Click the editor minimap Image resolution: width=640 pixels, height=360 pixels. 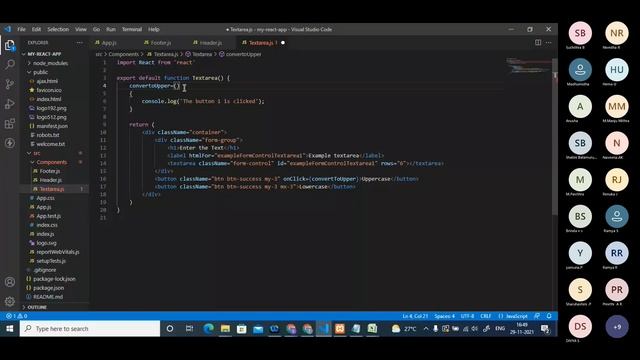(529, 65)
